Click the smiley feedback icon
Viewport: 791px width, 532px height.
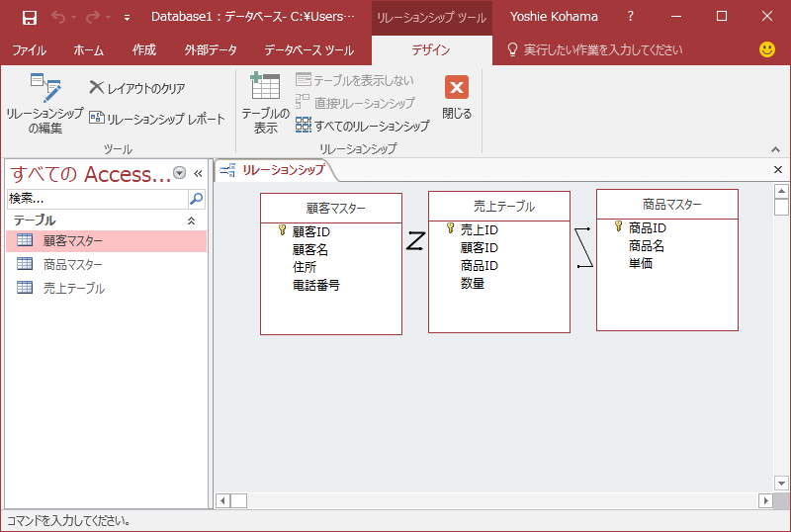[767, 49]
